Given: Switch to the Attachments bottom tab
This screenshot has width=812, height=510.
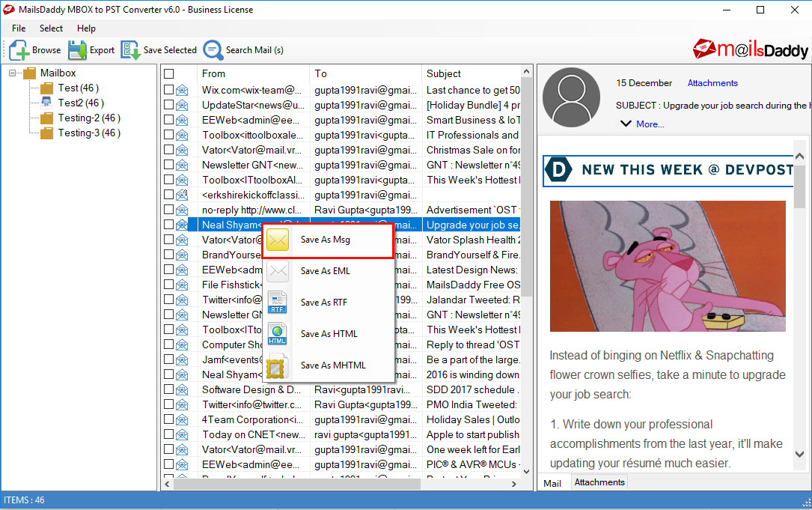Looking at the screenshot, I should click(x=599, y=482).
